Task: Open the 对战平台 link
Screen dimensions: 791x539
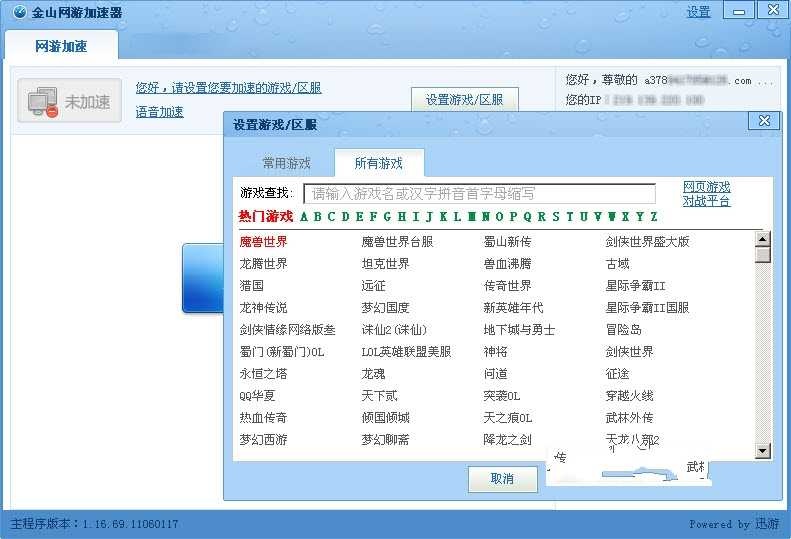Action: (x=706, y=201)
